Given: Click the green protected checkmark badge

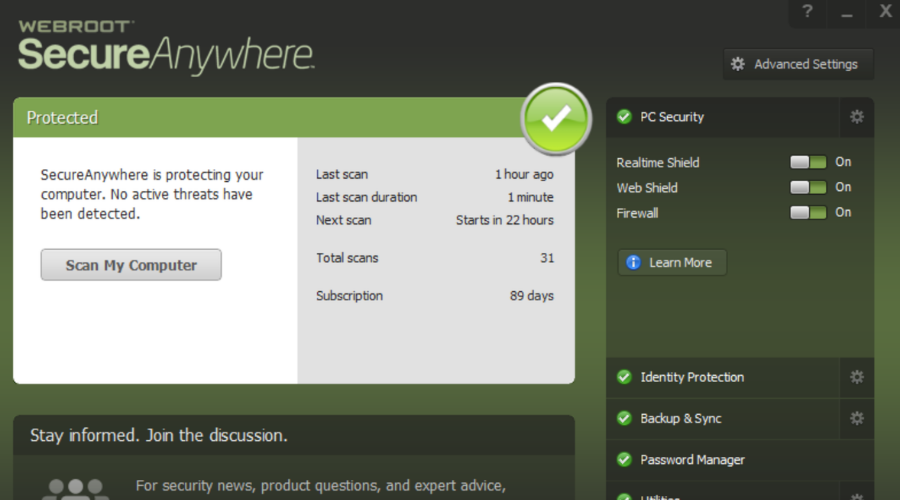Looking at the screenshot, I should tap(556, 118).
